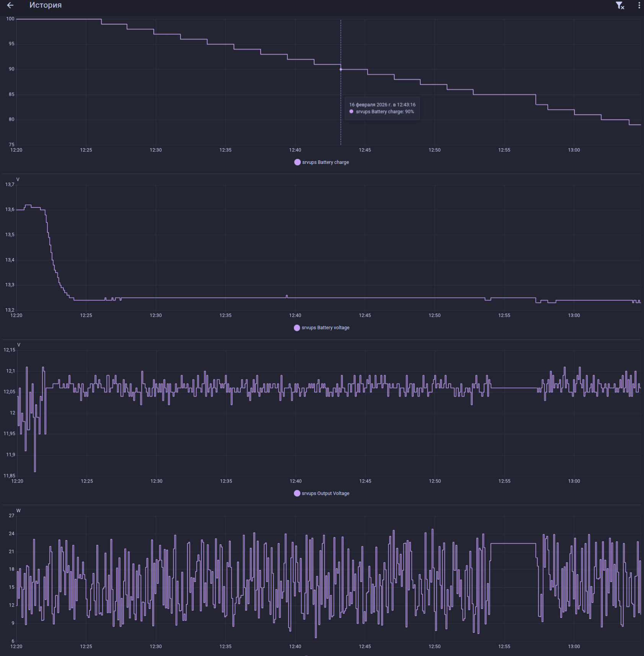Clear filters with the funnel-x icon

[x=620, y=5]
